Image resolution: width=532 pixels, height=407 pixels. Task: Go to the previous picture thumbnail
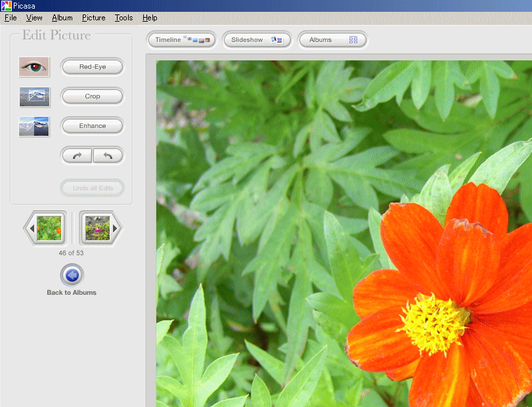(46, 228)
